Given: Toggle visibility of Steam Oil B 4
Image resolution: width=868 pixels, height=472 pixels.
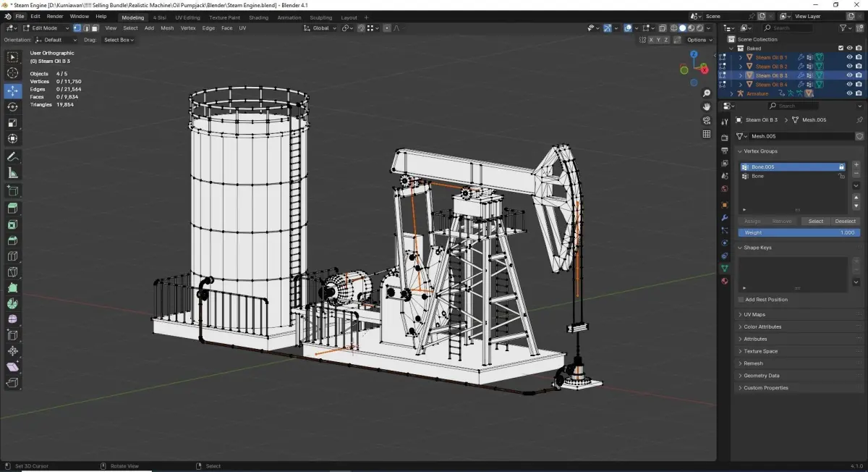Looking at the screenshot, I should [849, 85].
